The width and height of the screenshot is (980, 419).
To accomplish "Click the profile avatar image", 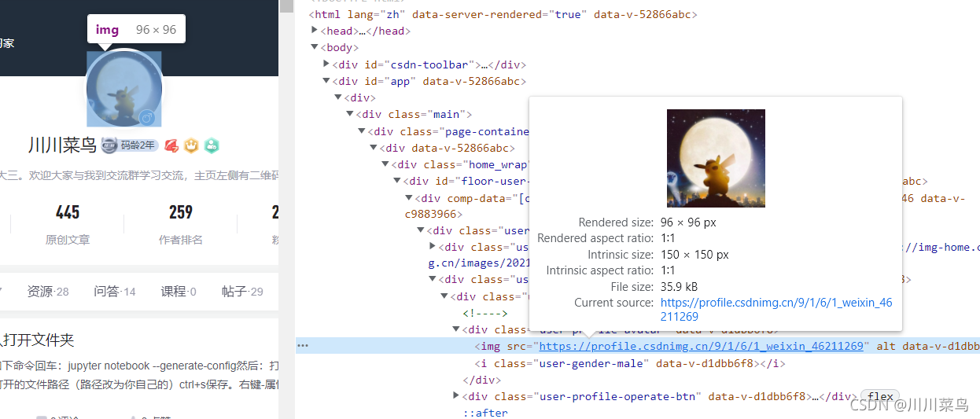I will 123,89.
